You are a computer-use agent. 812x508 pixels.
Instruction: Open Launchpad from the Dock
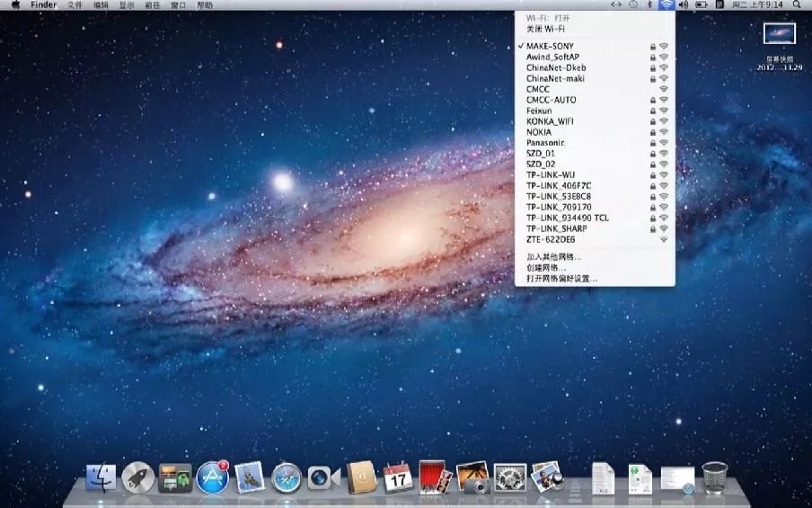137,477
